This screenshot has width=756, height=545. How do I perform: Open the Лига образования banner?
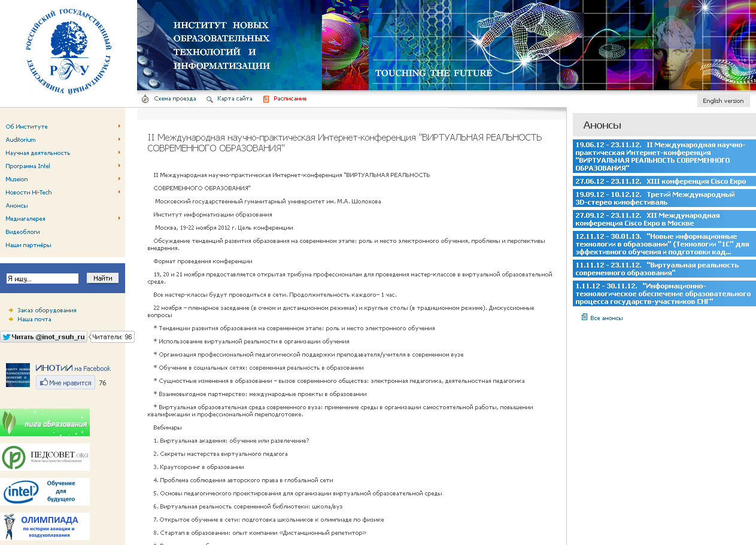coord(45,422)
